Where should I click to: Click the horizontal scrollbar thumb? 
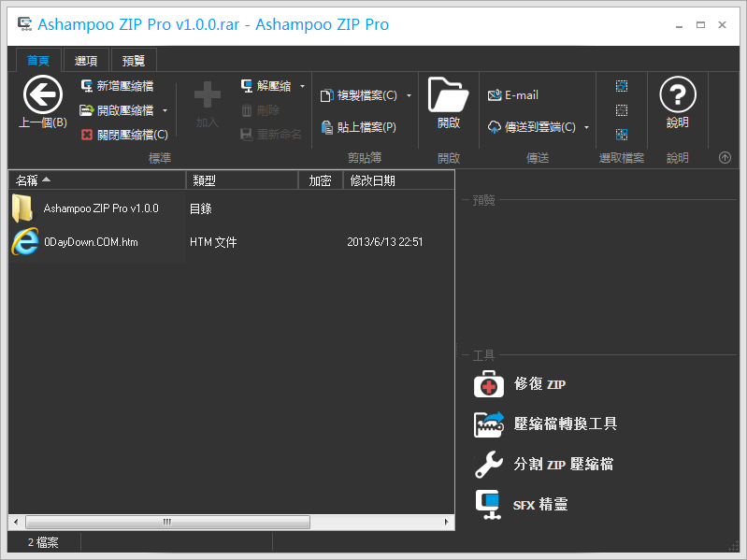pyautogui.click(x=167, y=522)
